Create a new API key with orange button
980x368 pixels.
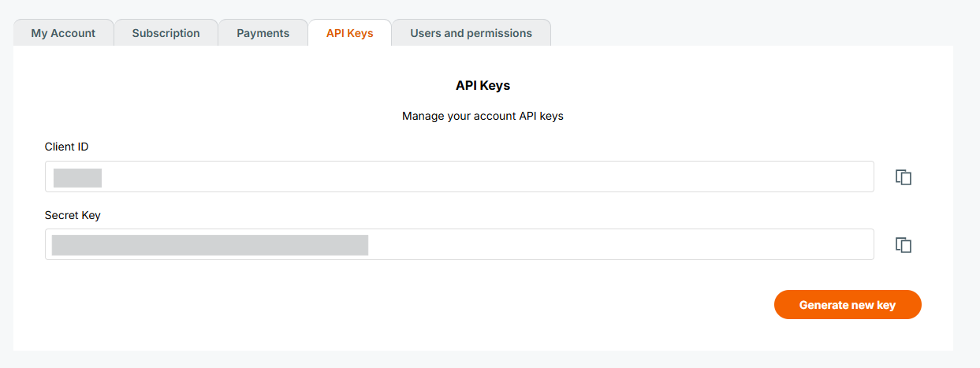tap(847, 305)
